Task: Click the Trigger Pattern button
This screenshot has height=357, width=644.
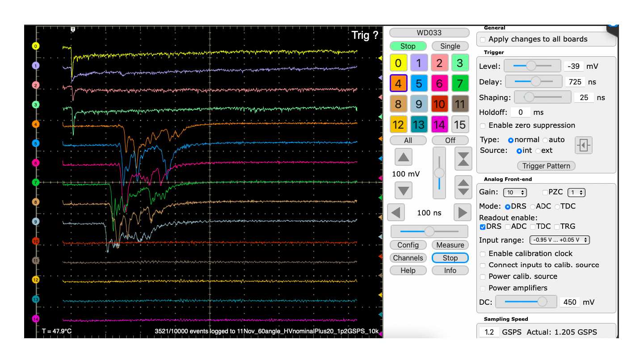Action: pyautogui.click(x=546, y=166)
